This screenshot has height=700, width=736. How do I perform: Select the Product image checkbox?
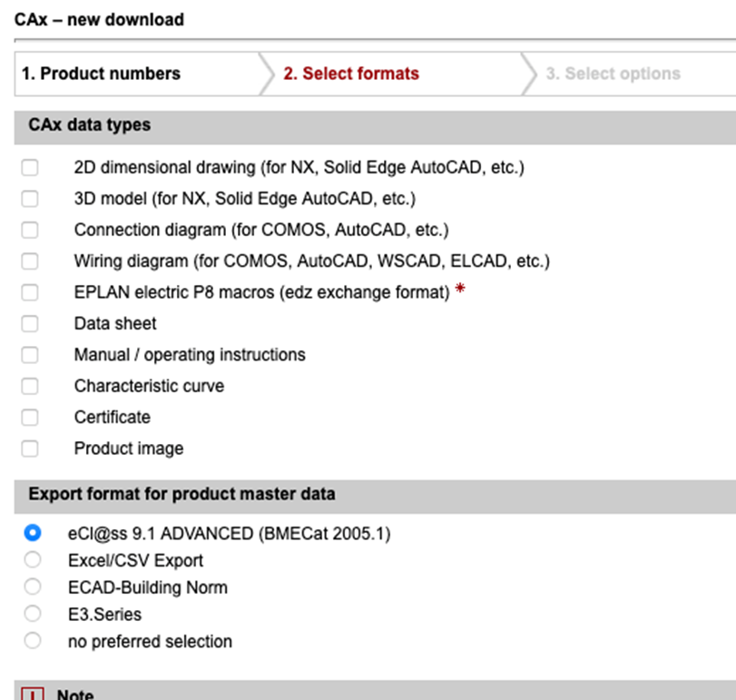pos(30,449)
